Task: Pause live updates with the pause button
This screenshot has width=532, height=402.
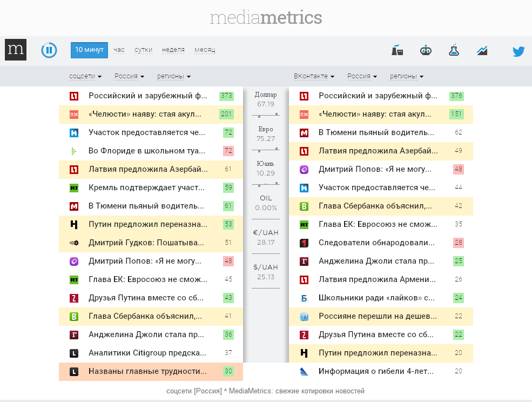Action: (x=49, y=50)
